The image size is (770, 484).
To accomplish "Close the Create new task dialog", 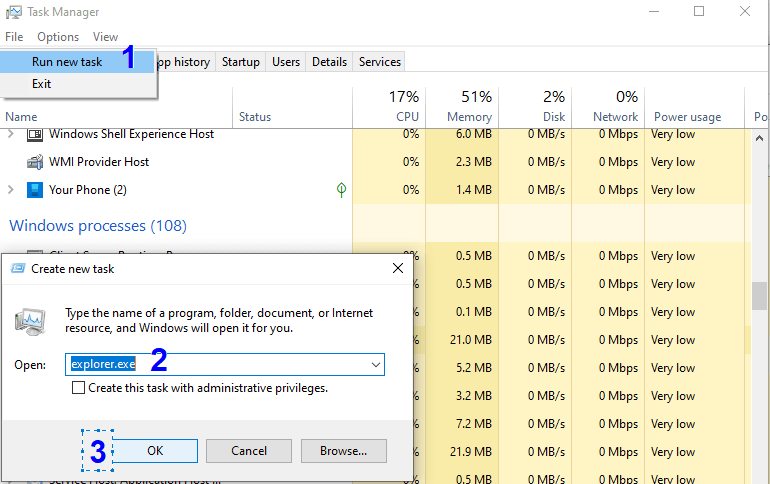I will [x=398, y=268].
